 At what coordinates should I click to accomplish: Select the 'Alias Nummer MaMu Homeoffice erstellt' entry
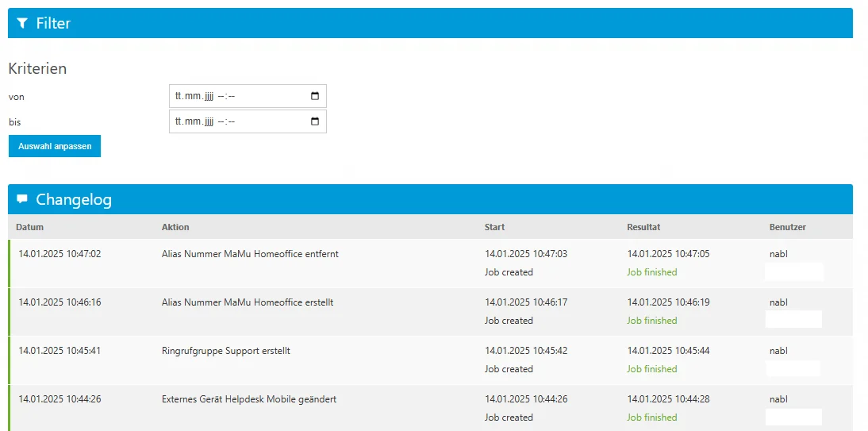[x=247, y=302]
